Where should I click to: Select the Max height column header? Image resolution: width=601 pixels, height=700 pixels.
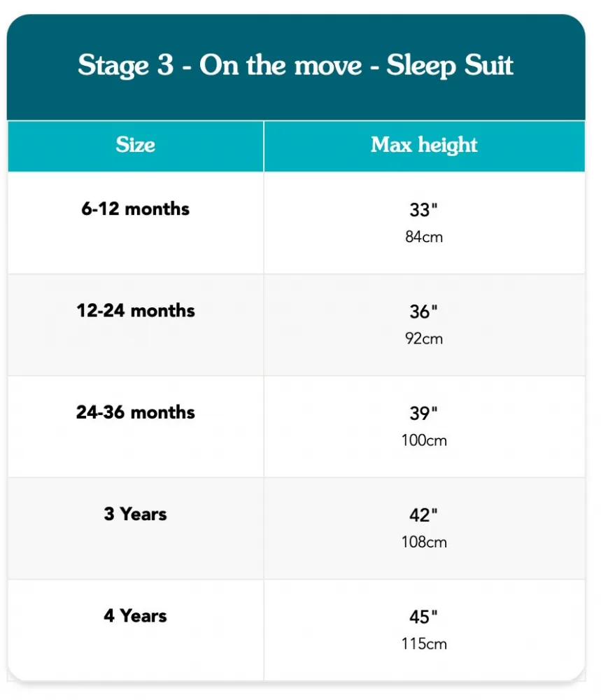(424, 145)
